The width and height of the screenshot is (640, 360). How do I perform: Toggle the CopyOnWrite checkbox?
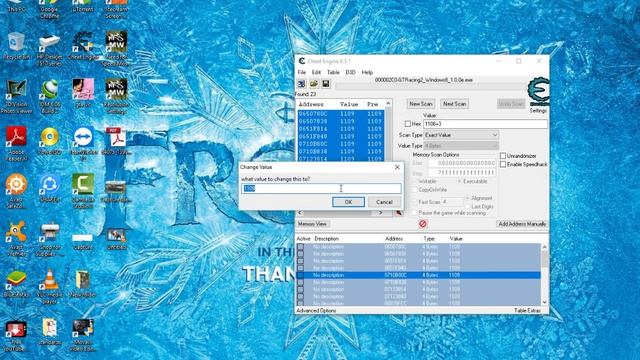(x=415, y=190)
